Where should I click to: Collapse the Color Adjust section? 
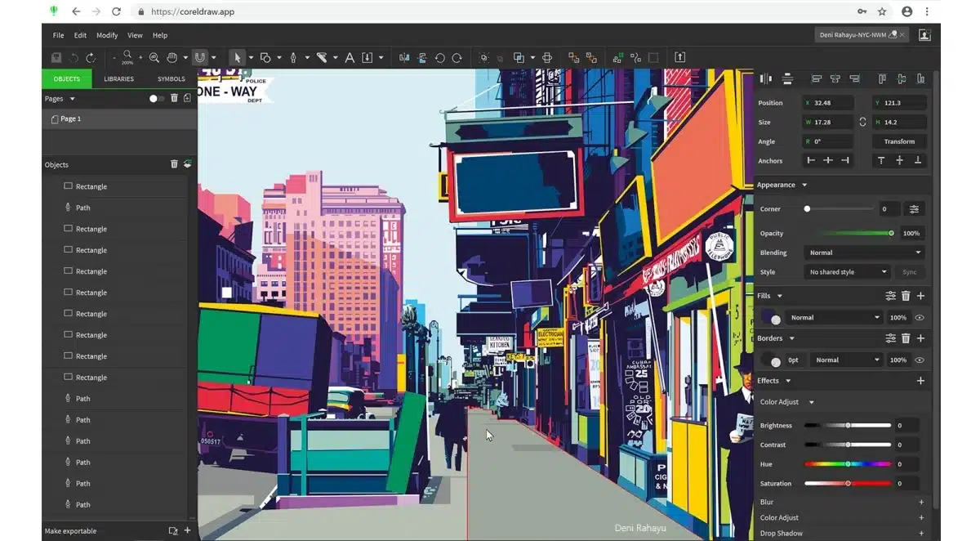(x=810, y=401)
